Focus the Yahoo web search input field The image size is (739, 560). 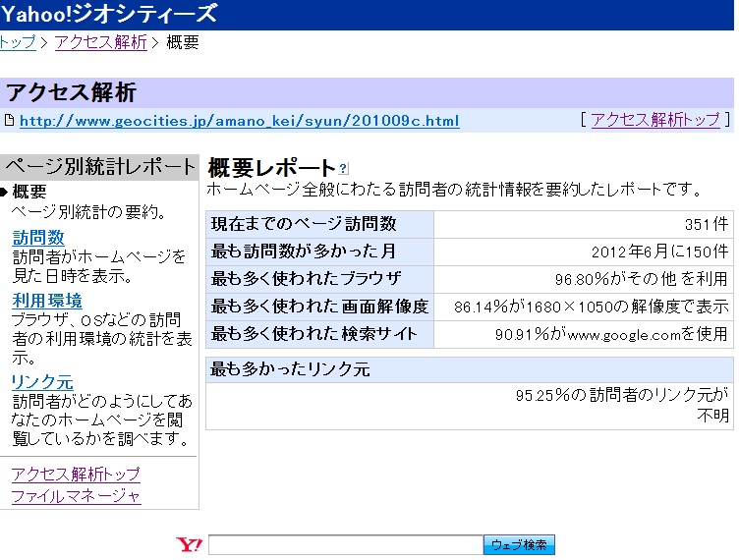[346, 545]
